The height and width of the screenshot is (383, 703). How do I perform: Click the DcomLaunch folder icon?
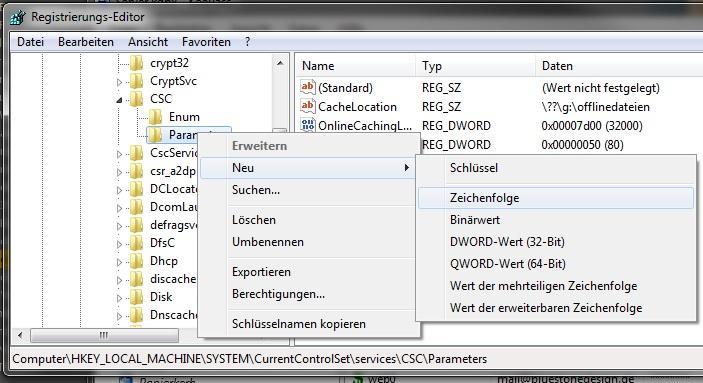coord(136,207)
